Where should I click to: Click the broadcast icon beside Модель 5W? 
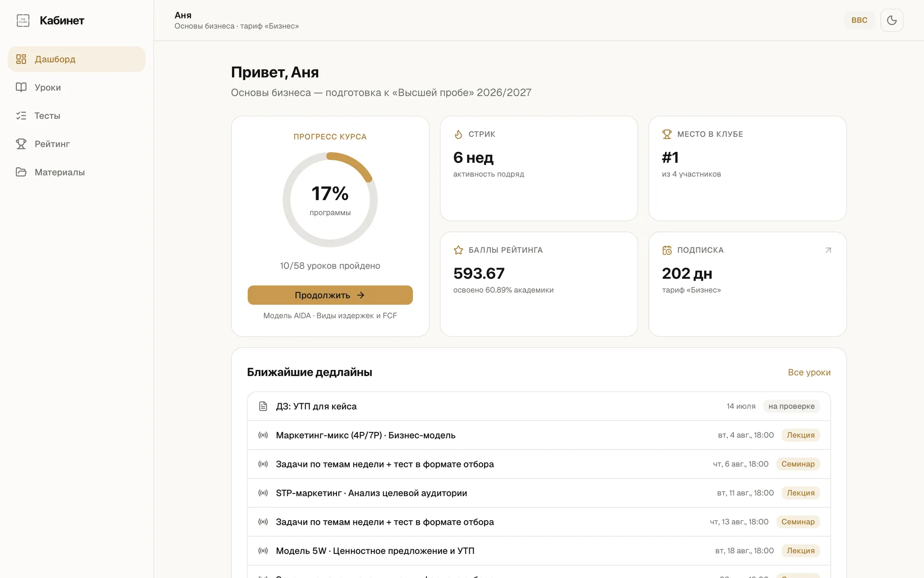[x=263, y=551]
